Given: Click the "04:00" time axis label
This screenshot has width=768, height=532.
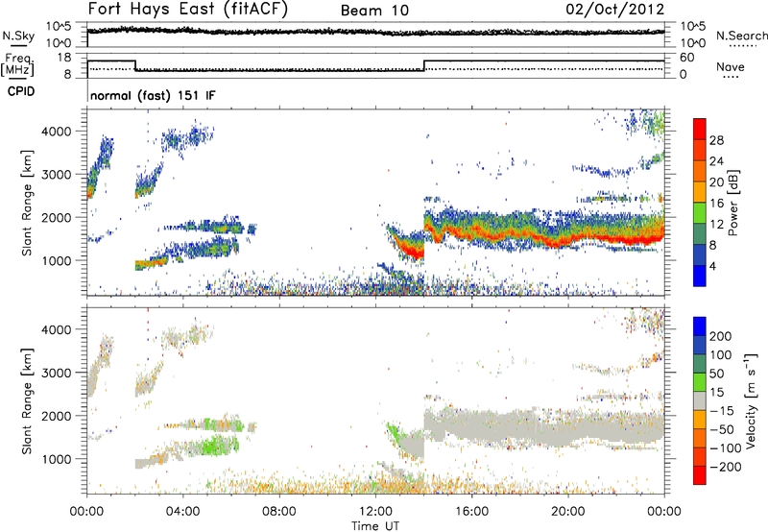Looking at the screenshot, I should [182, 512].
